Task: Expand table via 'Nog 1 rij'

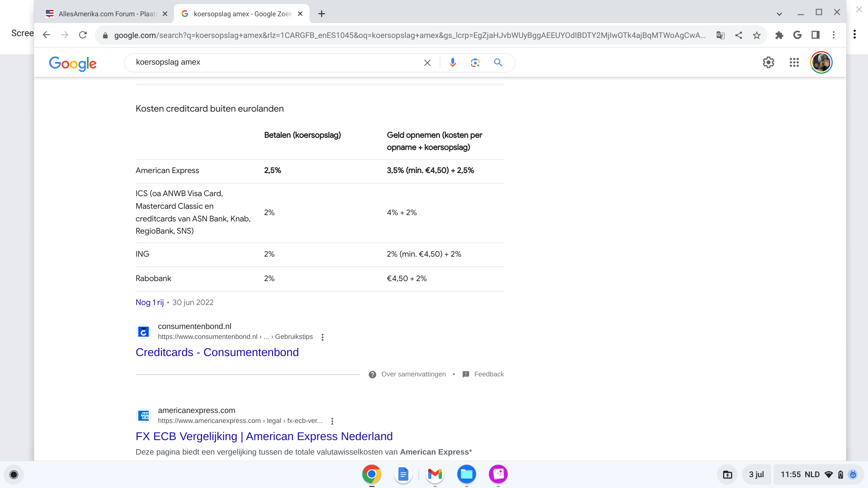Action: click(150, 302)
